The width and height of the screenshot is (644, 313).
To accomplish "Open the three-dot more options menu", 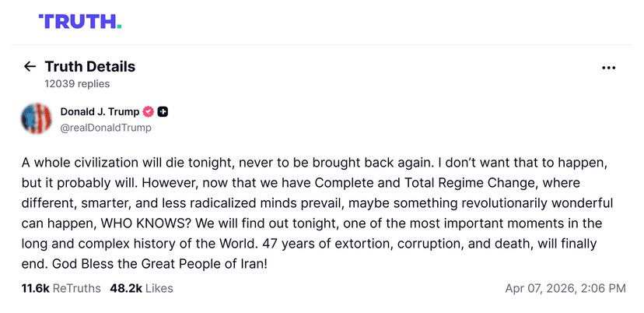I will [609, 68].
